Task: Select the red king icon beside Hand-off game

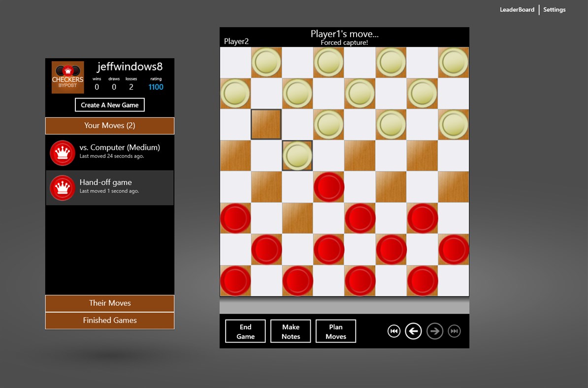Action: coord(62,188)
